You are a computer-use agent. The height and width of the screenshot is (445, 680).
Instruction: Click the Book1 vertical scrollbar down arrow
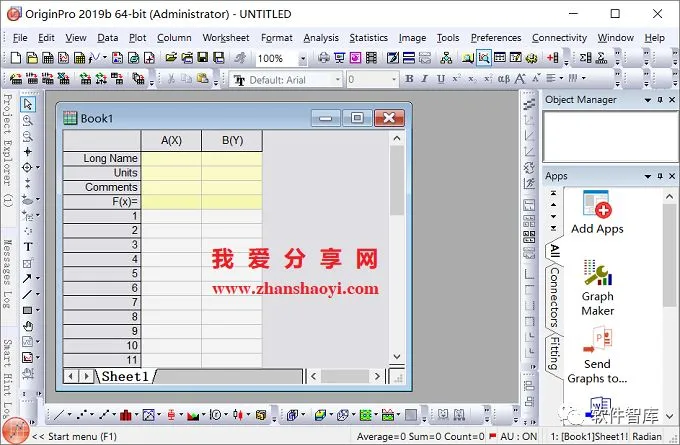click(x=397, y=357)
